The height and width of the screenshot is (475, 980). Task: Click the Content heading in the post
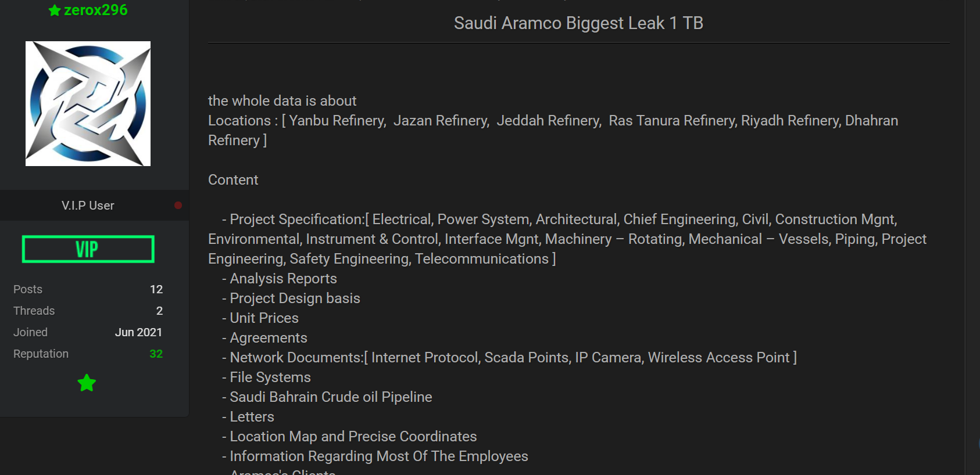(233, 180)
